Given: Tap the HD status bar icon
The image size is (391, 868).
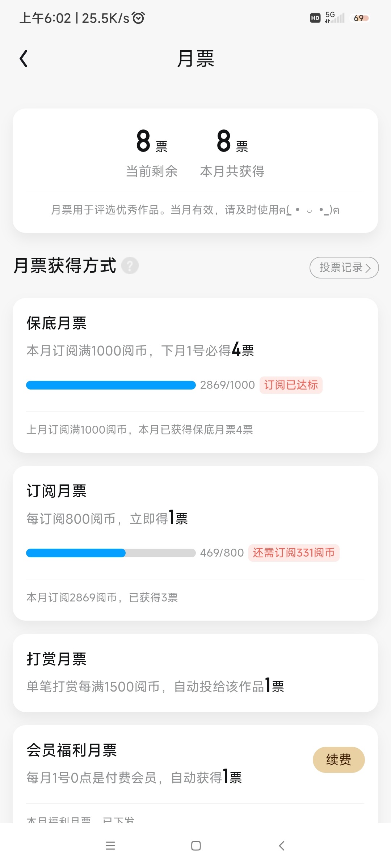Looking at the screenshot, I should 315,18.
